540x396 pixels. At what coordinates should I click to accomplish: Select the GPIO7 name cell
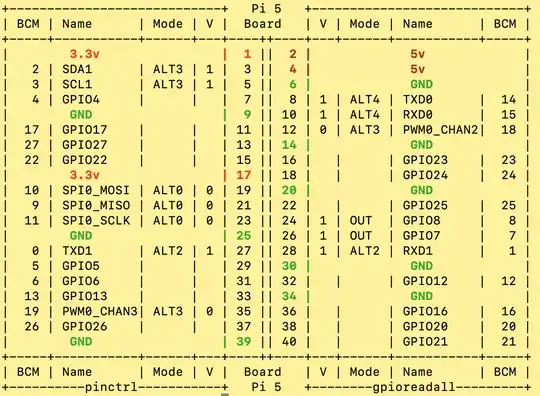coord(422,236)
